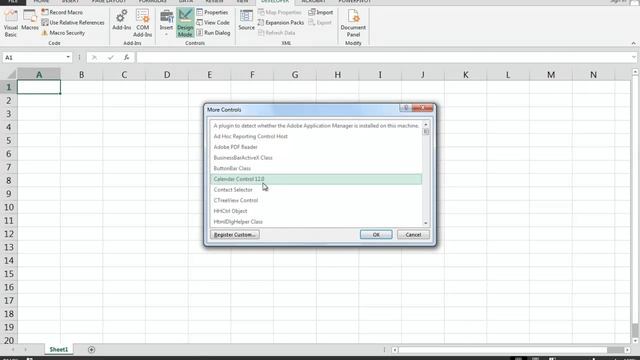Click inside the formula bar
The image size is (640, 360).
383,57
